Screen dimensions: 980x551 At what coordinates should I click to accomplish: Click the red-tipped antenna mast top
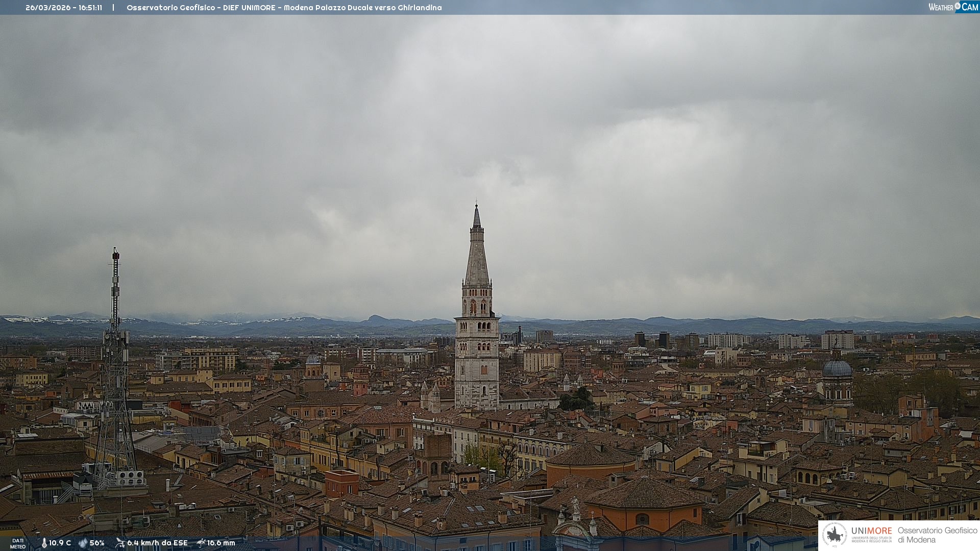[116, 255]
